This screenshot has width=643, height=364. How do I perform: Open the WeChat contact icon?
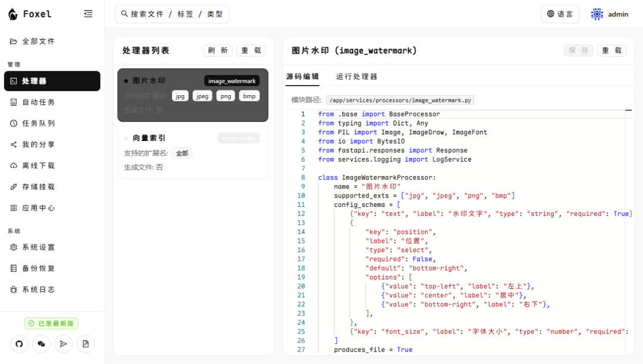click(41, 344)
